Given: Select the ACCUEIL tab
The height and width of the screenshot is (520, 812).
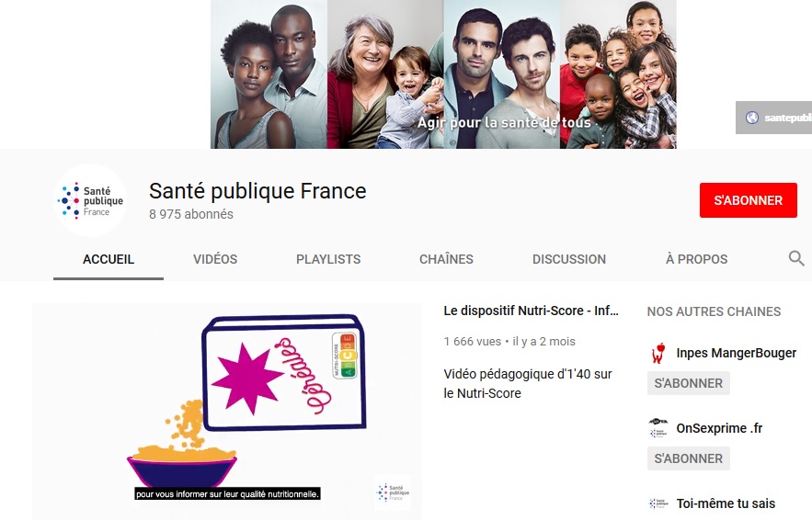Looking at the screenshot, I should tap(109, 259).
